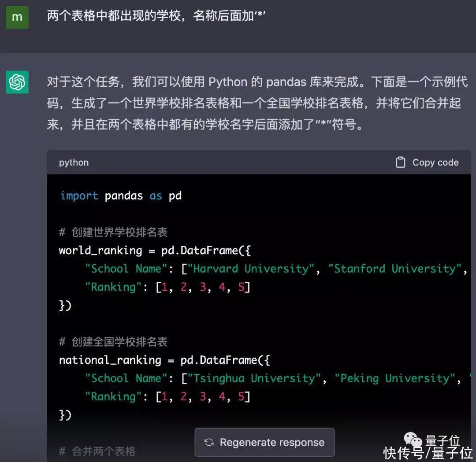Click the "Harvard University" string

(251, 269)
